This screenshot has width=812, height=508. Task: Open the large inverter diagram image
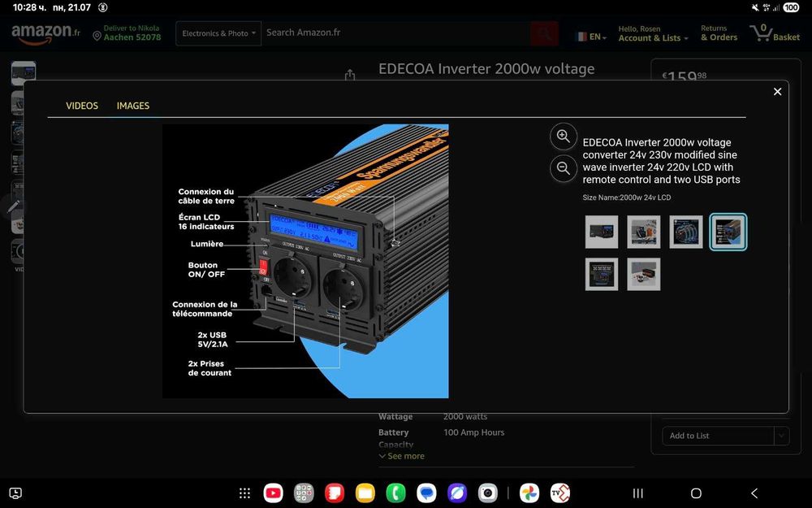pyautogui.click(x=305, y=261)
